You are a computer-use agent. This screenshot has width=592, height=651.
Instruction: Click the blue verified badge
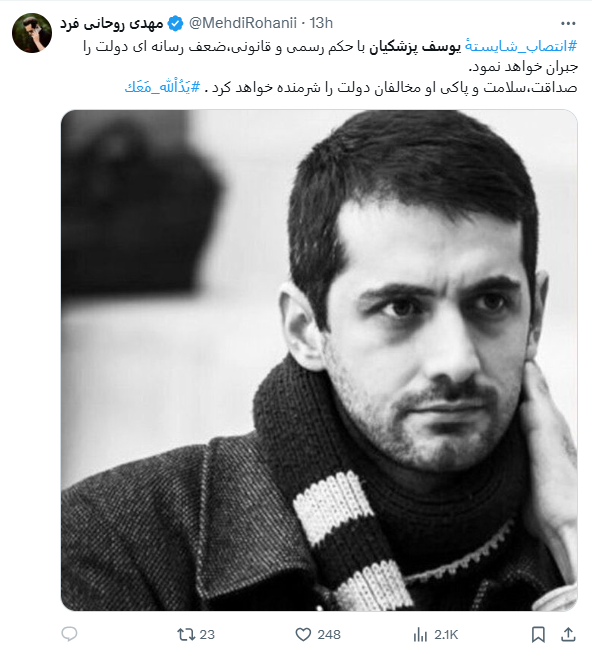[176, 23]
